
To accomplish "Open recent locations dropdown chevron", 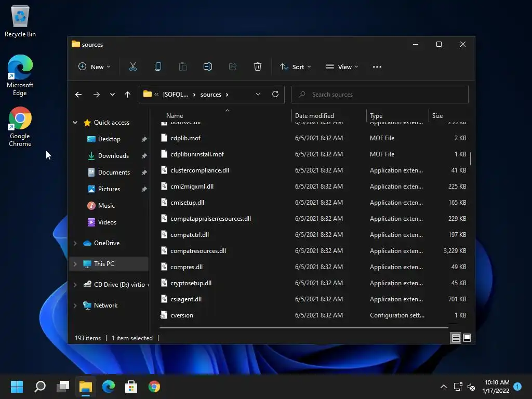I will click(112, 95).
